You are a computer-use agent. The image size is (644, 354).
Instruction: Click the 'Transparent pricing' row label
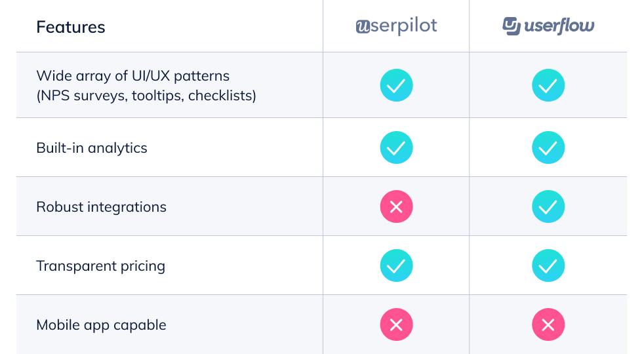pyautogui.click(x=100, y=266)
